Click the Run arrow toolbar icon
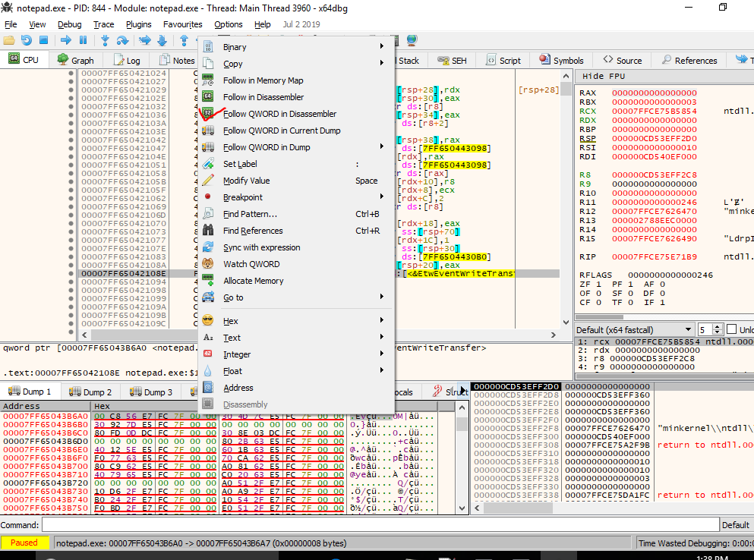Viewport: 754px width, 560px height. coord(66,40)
